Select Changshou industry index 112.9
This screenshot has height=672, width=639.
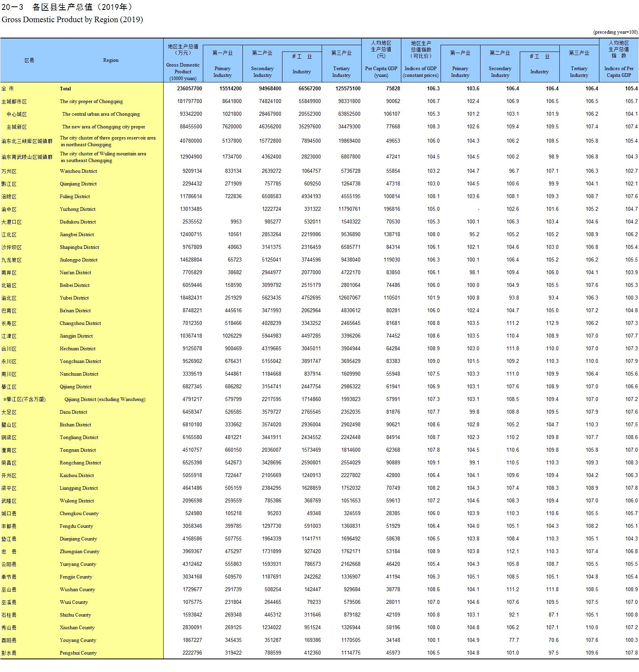[x=552, y=323]
